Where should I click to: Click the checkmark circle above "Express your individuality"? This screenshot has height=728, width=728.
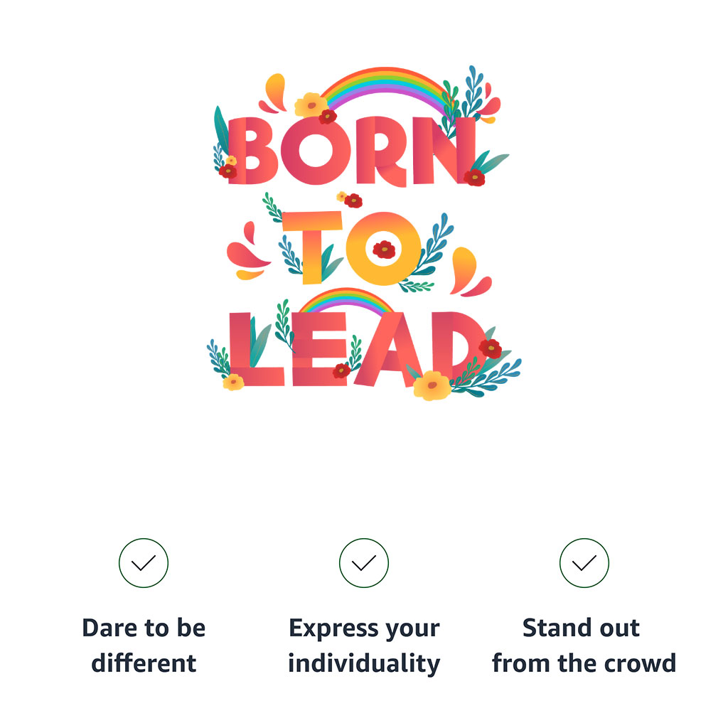coord(364,563)
